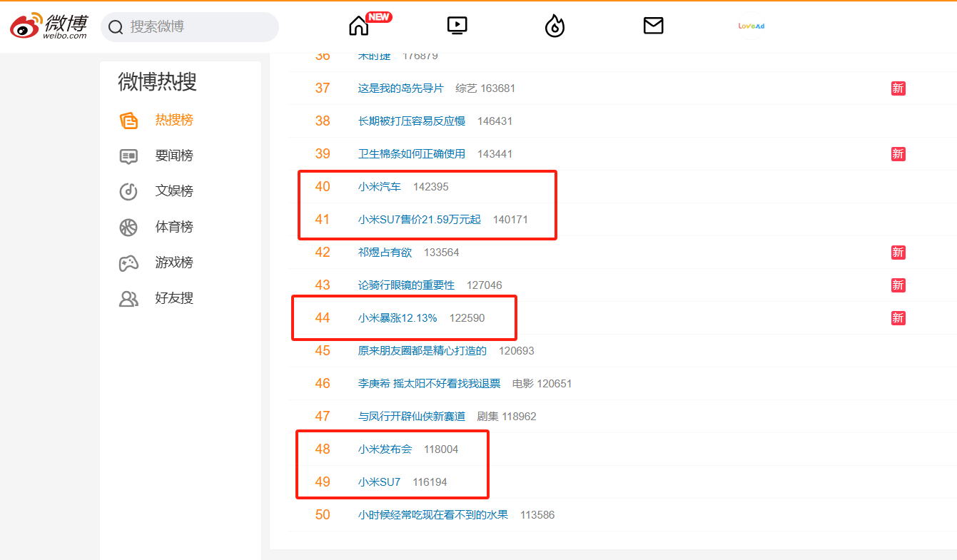The width and height of the screenshot is (957, 560).
Task: Open the video icon in top bar
Action: [x=457, y=26]
